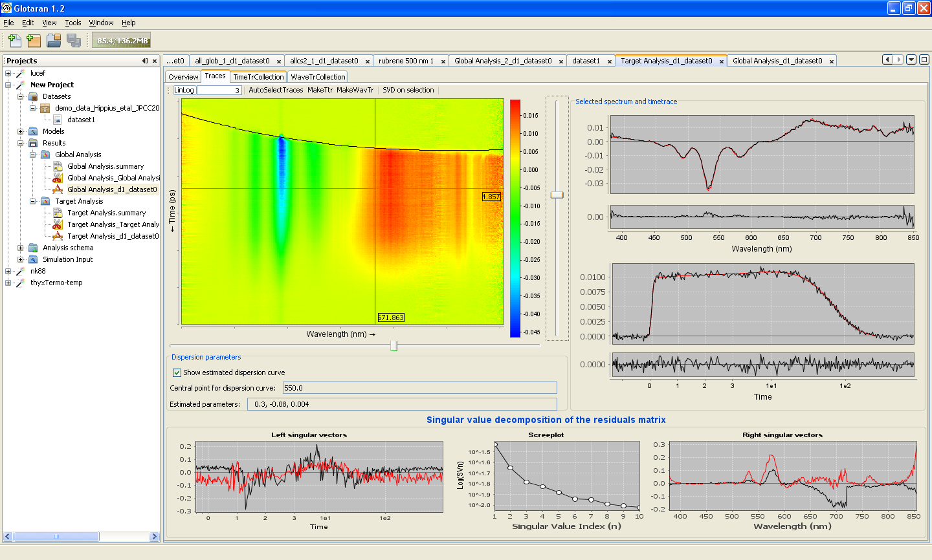Toggle Show estimated dispersion curve checkbox
The image size is (932, 560).
(177, 372)
